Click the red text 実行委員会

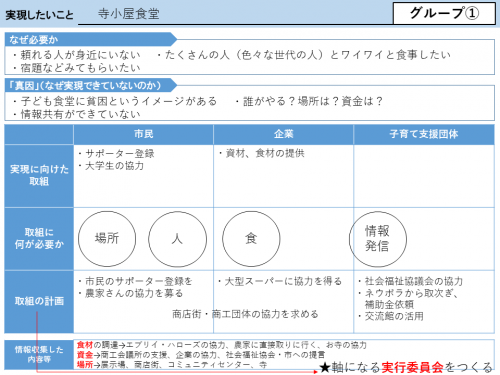click(x=412, y=367)
